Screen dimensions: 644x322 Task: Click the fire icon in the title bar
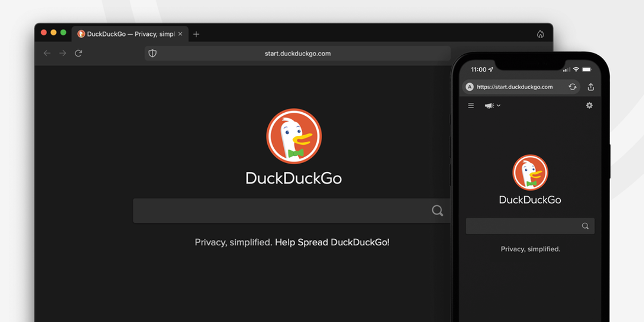(x=540, y=34)
